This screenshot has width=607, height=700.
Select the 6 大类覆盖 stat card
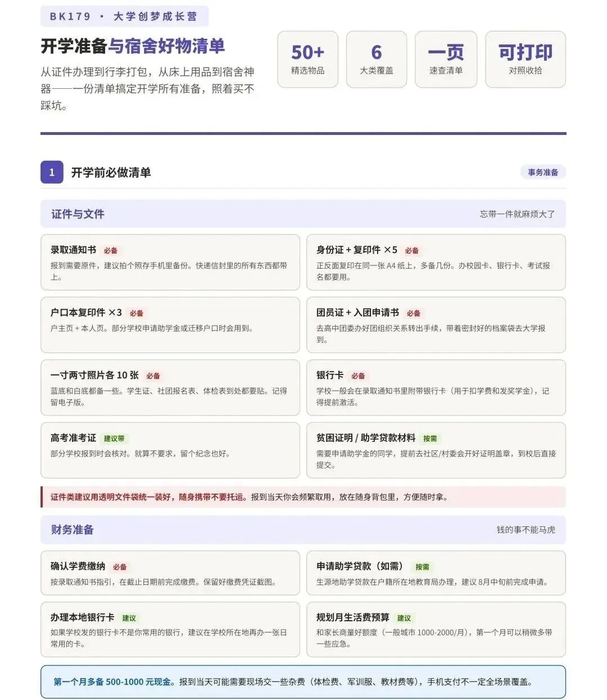[x=377, y=59]
